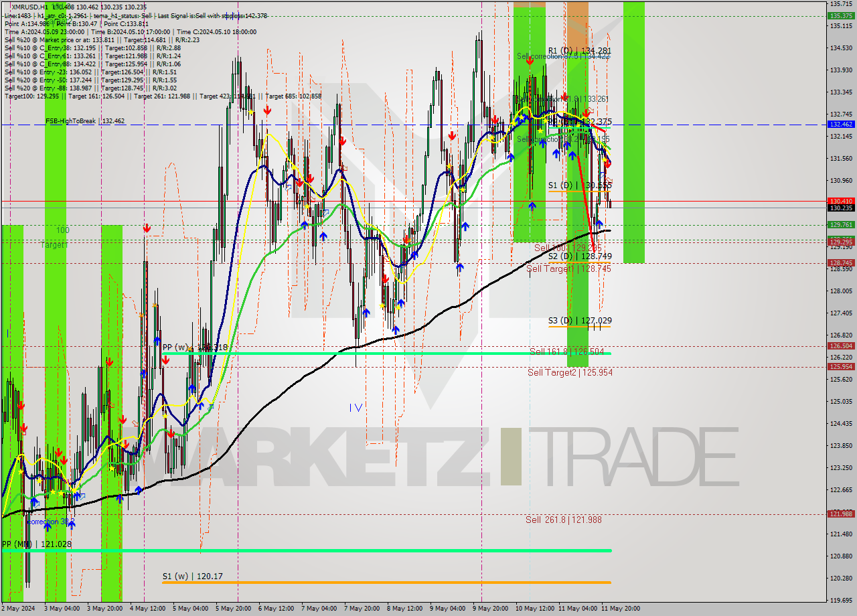Screen dimensions: 857x616
Task: Click the orange S1 (w) support line
Action: [386, 583]
